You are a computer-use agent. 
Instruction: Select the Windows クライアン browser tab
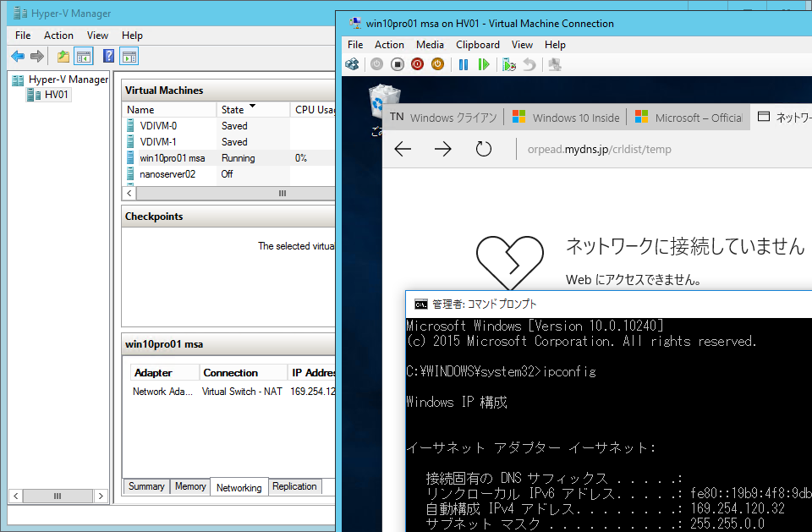[444, 118]
